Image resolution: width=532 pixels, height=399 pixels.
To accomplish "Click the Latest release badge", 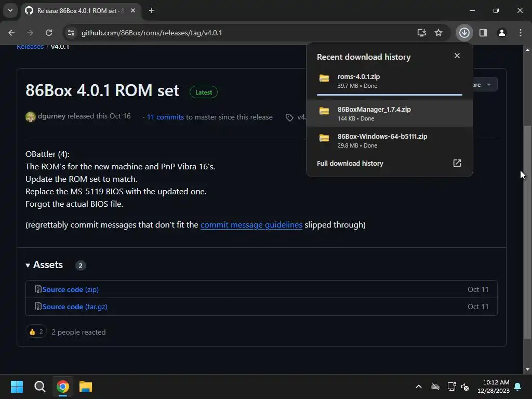I will (x=204, y=92).
